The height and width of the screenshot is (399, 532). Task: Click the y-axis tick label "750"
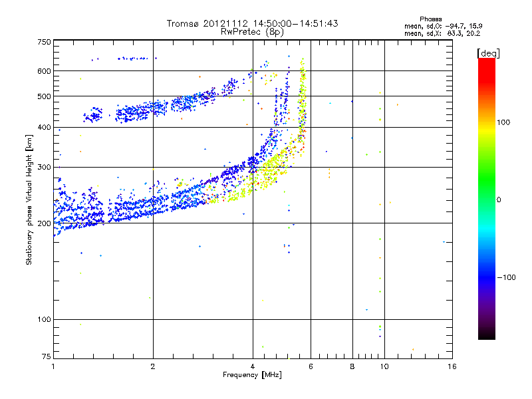44,42
